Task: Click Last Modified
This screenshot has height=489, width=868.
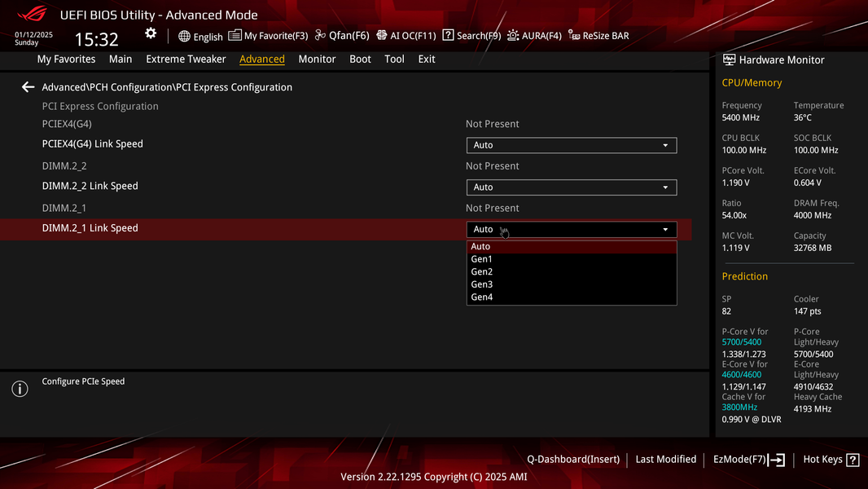Action: point(665,459)
